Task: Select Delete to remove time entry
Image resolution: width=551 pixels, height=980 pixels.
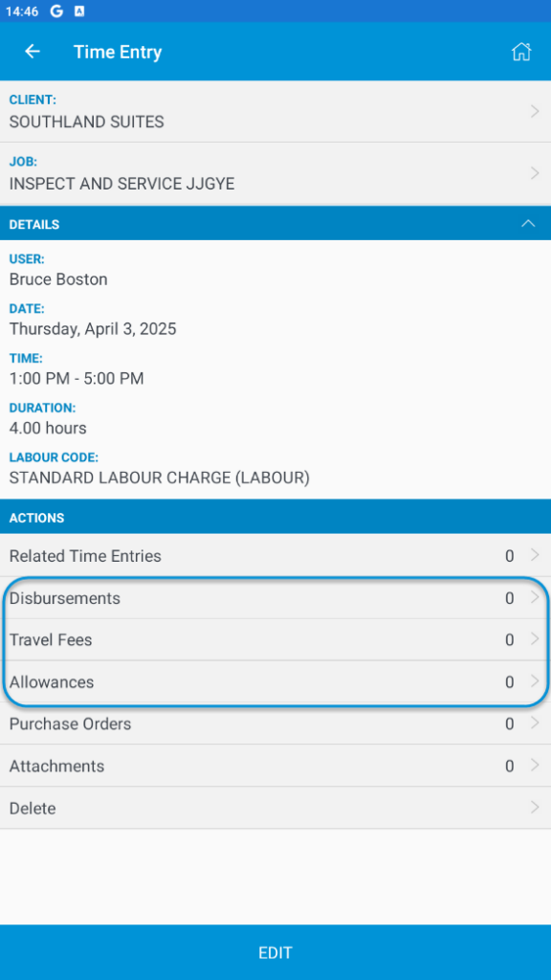Action: (x=275, y=808)
